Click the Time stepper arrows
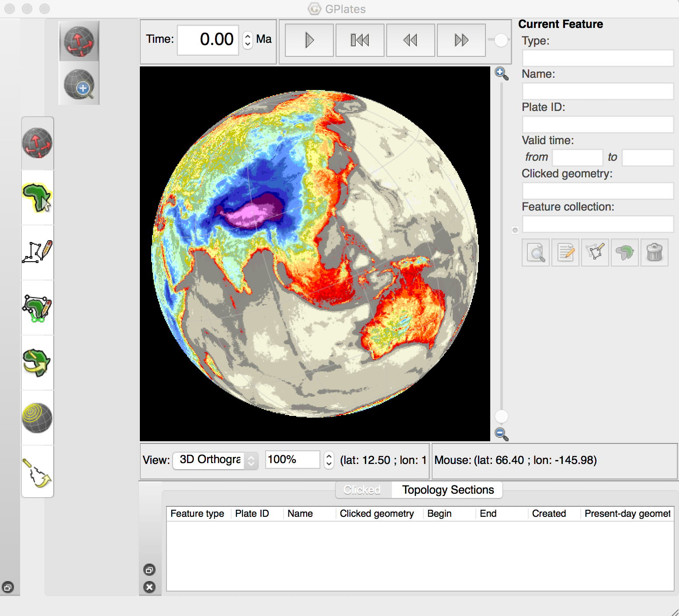The image size is (679, 616). coord(248,40)
